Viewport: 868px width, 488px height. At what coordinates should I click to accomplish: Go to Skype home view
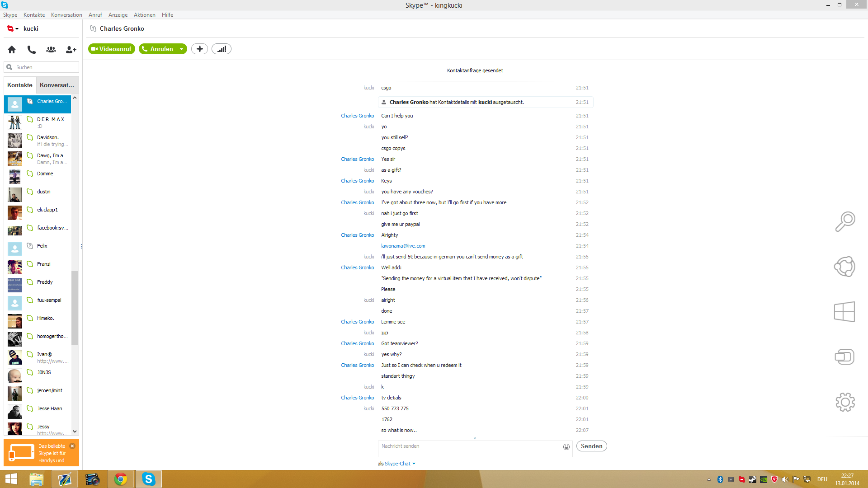pyautogui.click(x=12, y=49)
